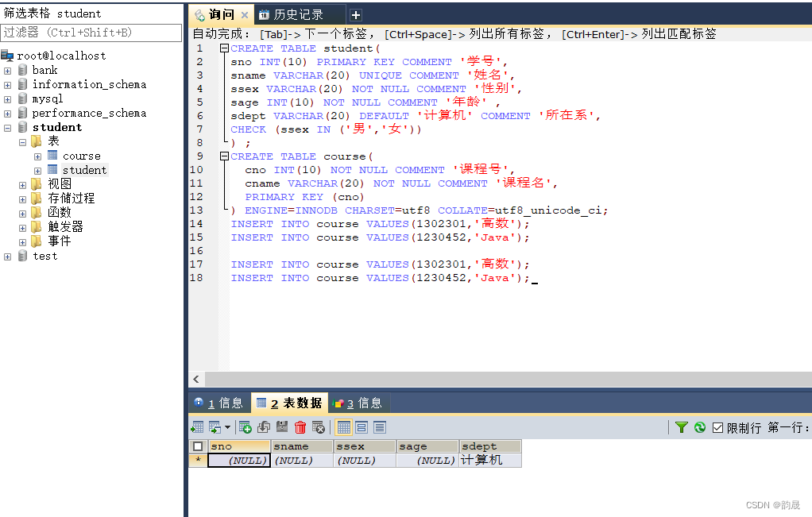Click the new row asterisk marker
This screenshot has height=517, width=812.
198,460
